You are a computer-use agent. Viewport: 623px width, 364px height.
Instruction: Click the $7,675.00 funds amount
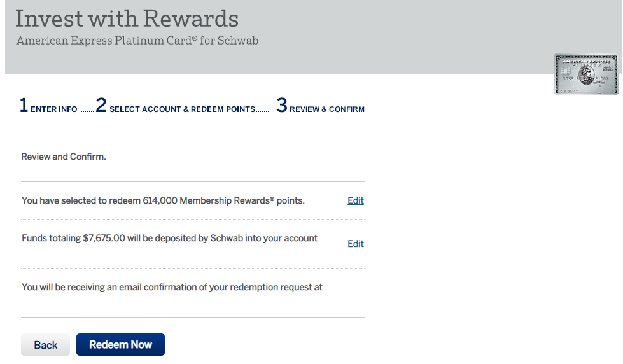coord(104,239)
